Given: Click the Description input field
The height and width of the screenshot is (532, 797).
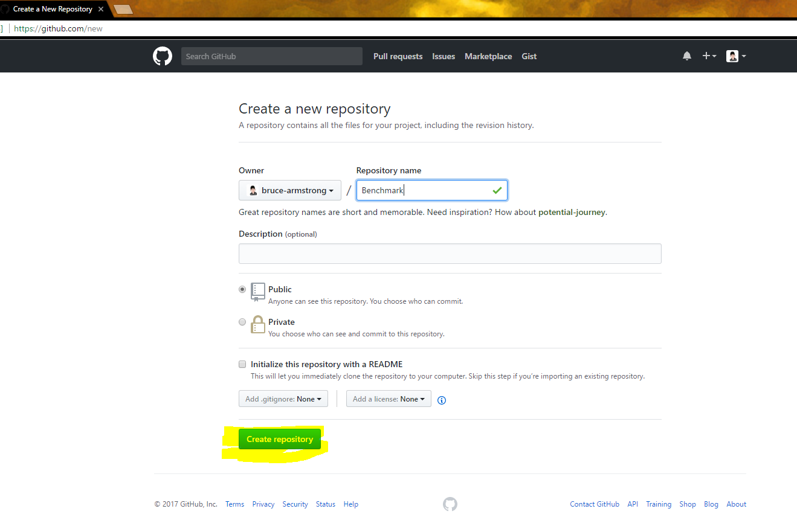Looking at the screenshot, I should [x=450, y=254].
